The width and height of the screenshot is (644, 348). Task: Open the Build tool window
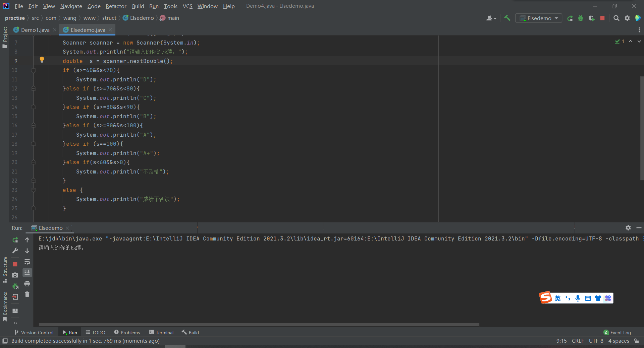190,332
